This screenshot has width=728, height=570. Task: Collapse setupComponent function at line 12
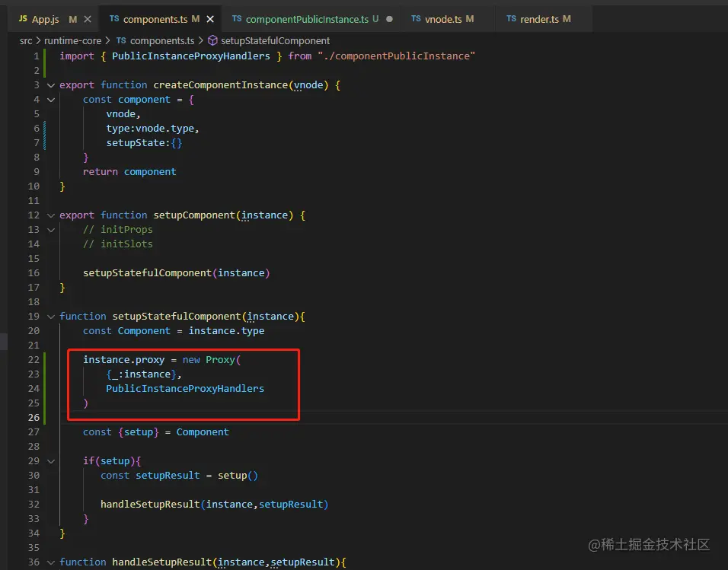pyautogui.click(x=51, y=215)
